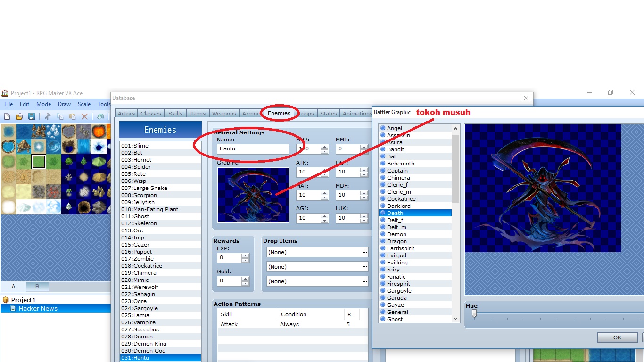Viewport: 644px width, 362px height.
Task: Switch to the Actors database tab
Action: [126, 114]
